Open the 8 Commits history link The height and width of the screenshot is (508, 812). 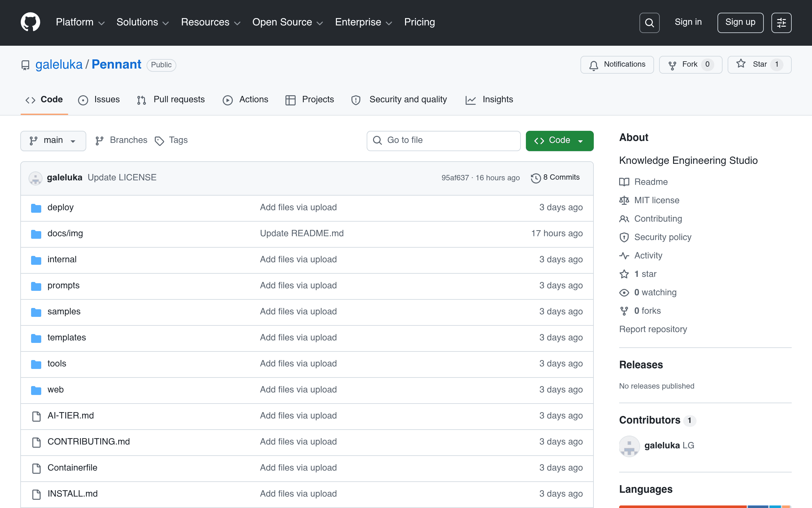[555, 177]
